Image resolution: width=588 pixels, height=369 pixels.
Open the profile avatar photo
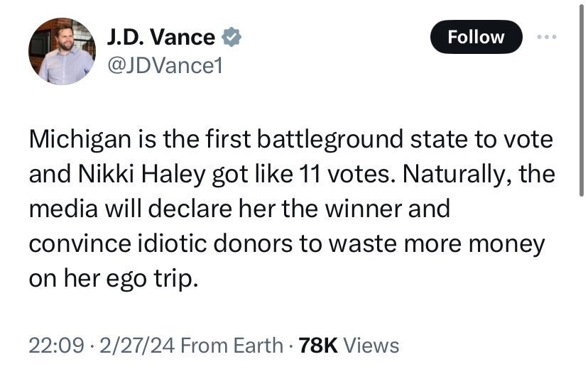(62, 52)
